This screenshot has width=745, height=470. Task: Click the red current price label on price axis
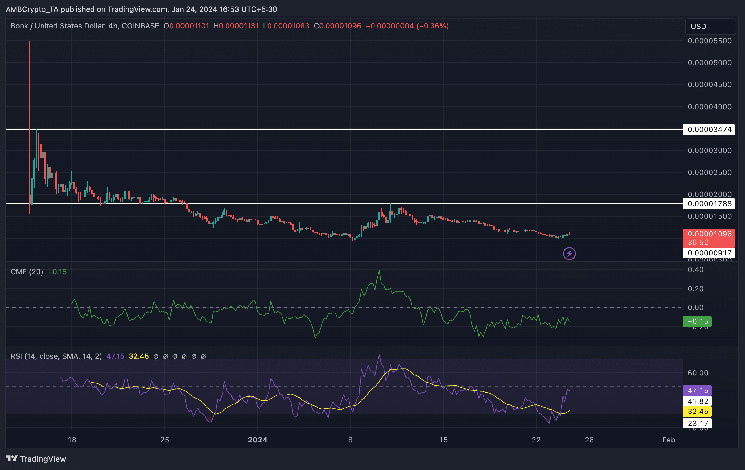pyautogui.click(x=709, y=234)
